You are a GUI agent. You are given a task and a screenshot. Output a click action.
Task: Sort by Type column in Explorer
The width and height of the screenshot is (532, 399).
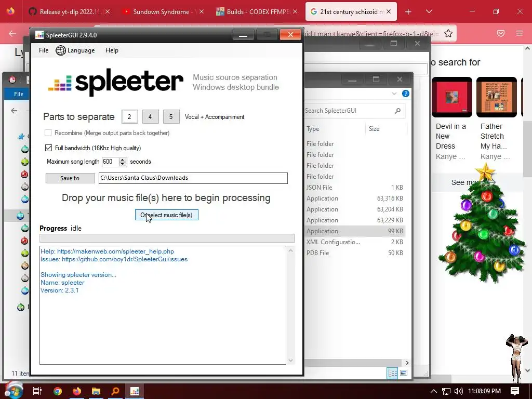(313, 129)
